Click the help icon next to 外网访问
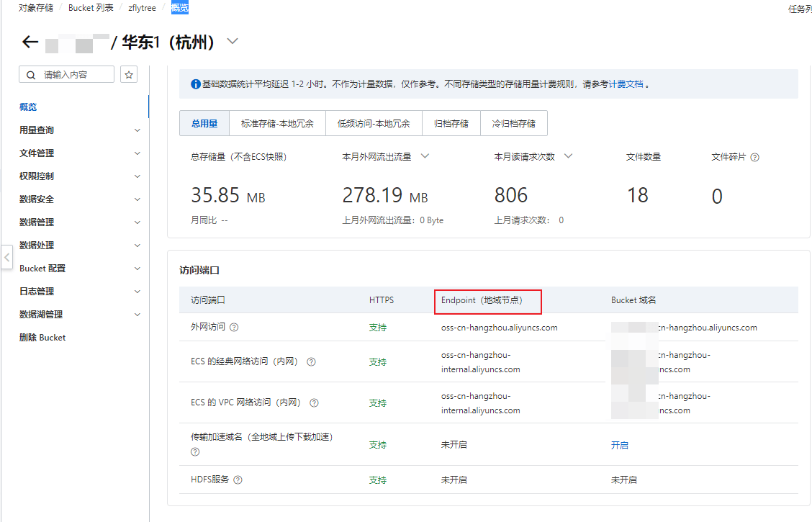The width and height of the screenshot is (812, 522). coord(234,328)
